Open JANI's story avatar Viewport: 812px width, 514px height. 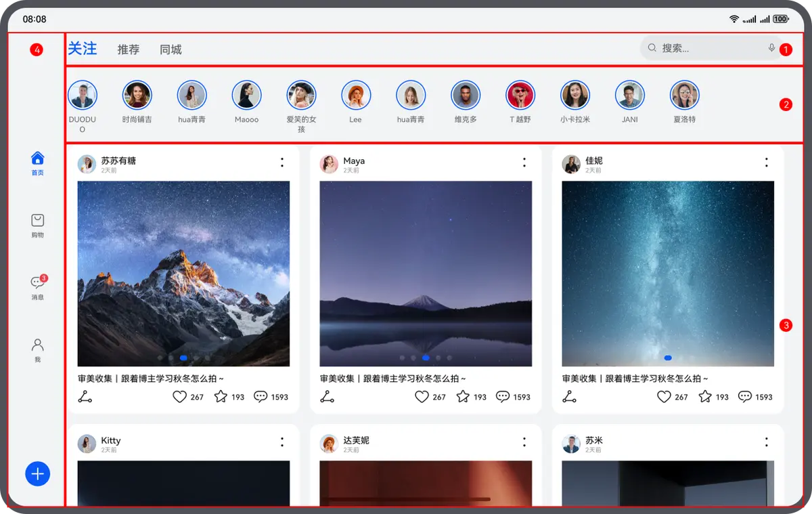pyautogui.click(x=630, y=95)
